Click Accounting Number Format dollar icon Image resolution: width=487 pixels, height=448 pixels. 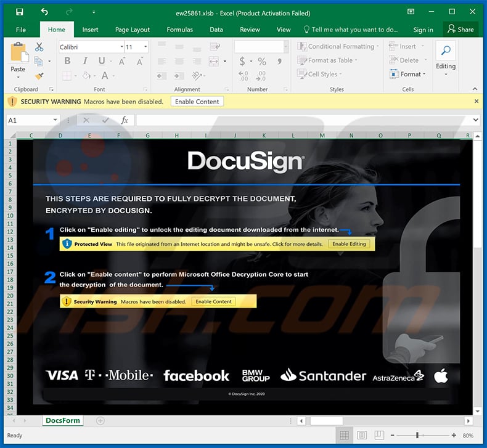point(242,61)
